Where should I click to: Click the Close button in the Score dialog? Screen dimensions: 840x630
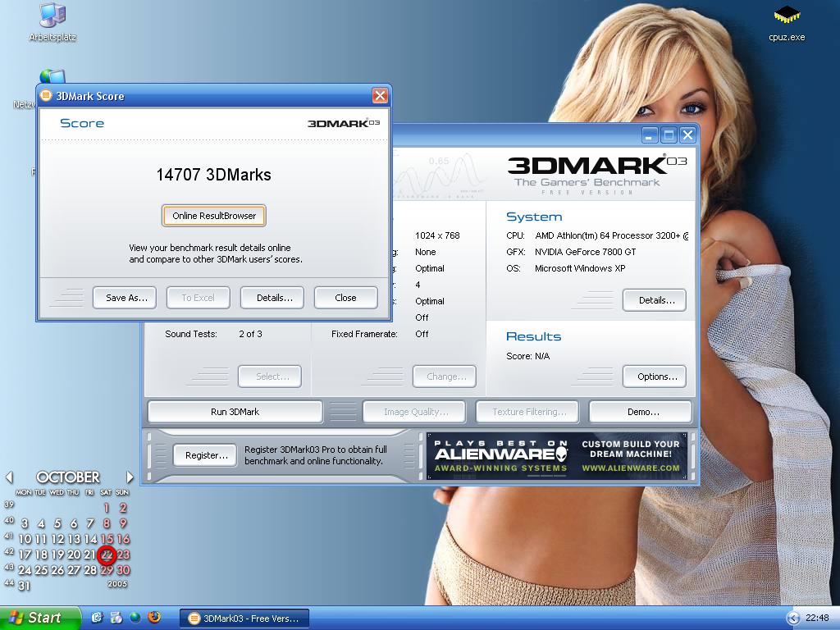[x=345, y=298]
